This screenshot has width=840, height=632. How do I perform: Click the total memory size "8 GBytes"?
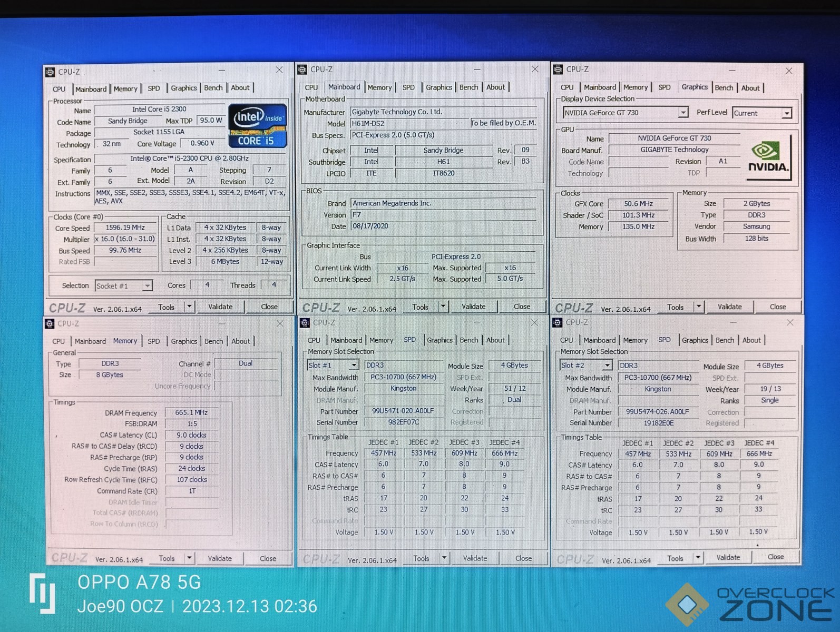coord(110,375)
